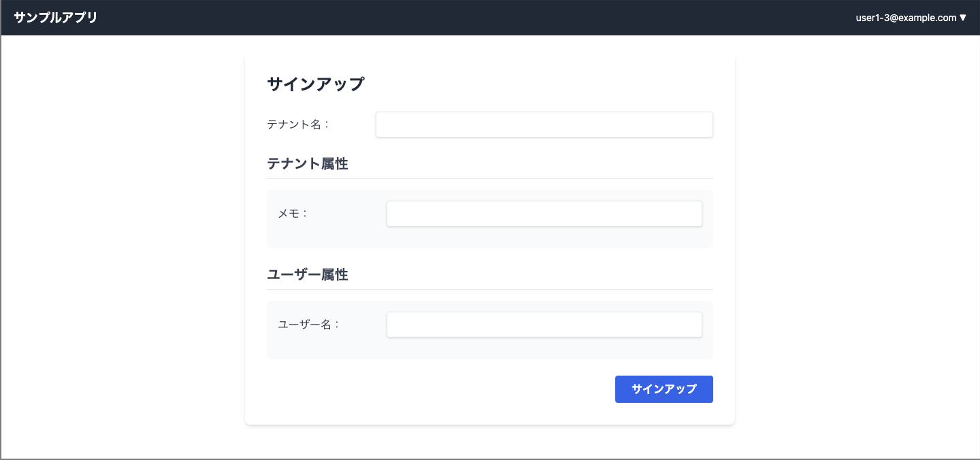Click the メモ field label
This screenshot has height=460, width=980.
coord(293,214)
